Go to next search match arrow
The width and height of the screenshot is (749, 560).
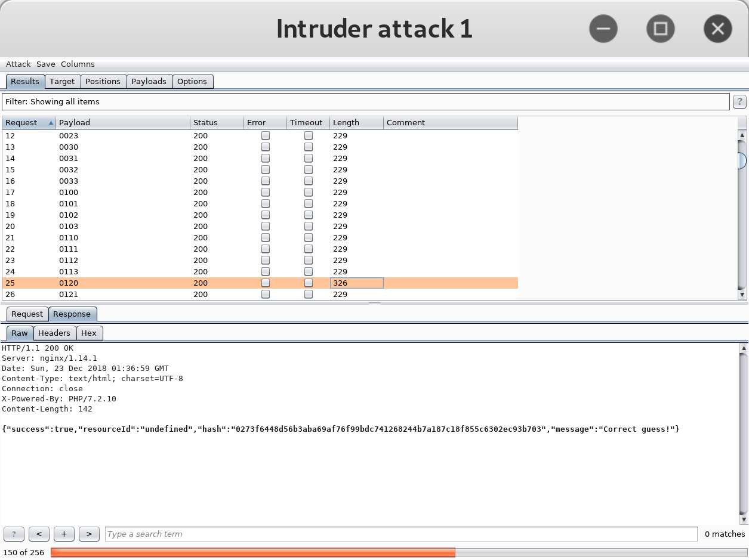89,534
